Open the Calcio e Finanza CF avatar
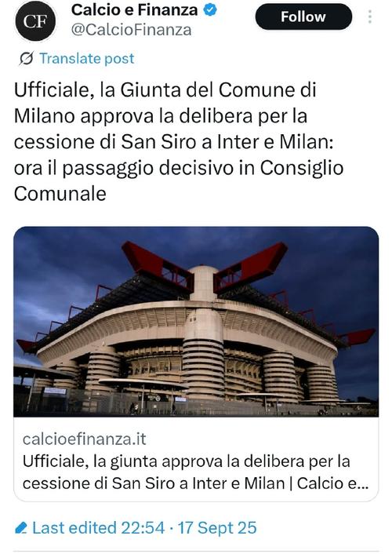The image size is (392, 554). 35,21
